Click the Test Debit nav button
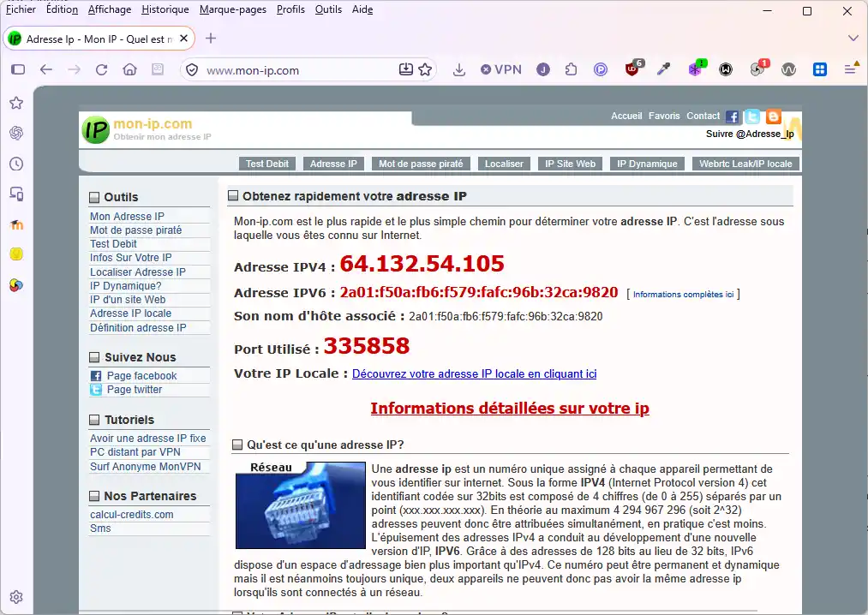The width and height of the screenshot is (868, 615). click(x=267, y=164)
